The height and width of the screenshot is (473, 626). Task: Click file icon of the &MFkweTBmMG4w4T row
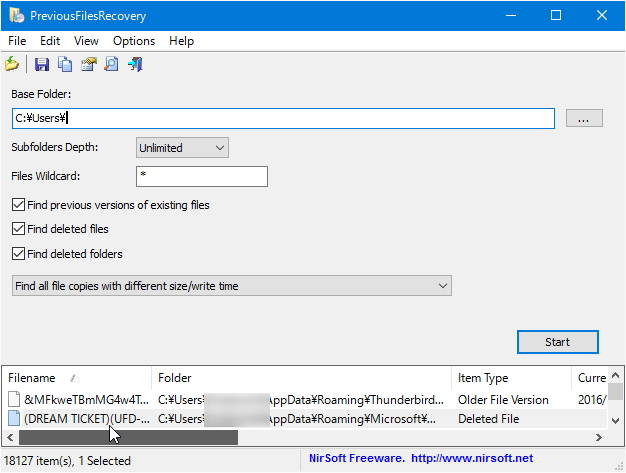coord(14,399)
